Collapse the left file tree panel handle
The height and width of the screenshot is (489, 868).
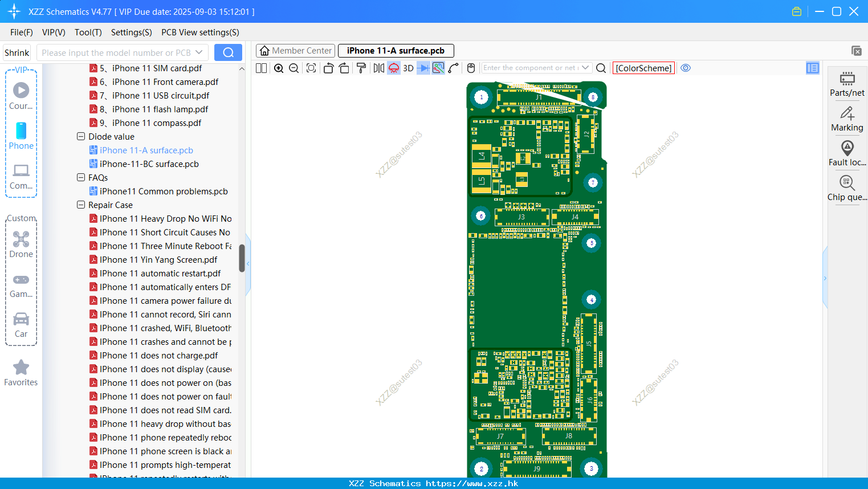[248, 263]
